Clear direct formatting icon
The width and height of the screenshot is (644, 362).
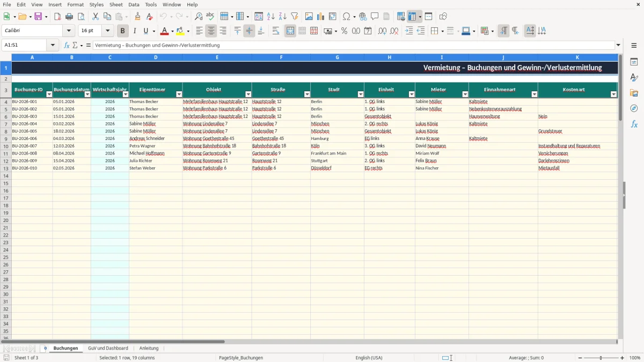(150, 17)
